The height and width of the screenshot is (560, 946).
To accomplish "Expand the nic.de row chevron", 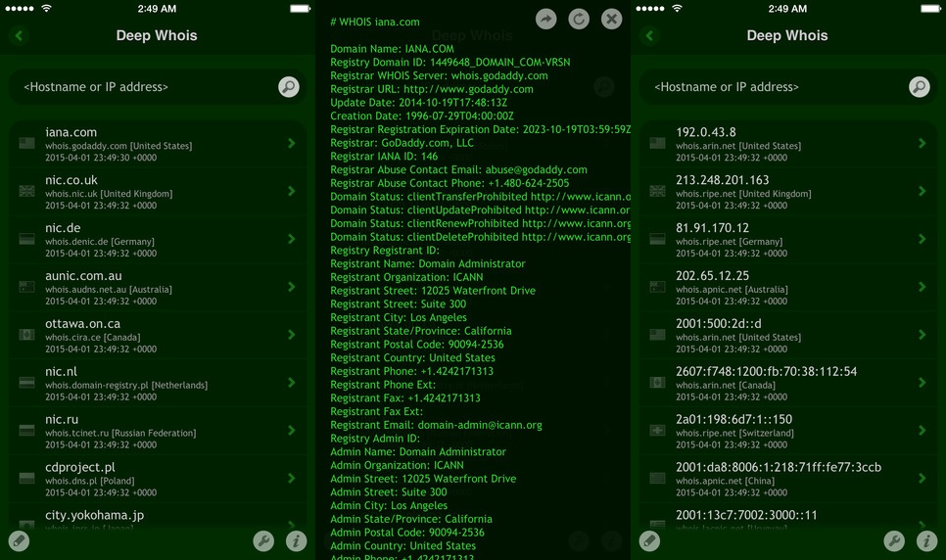I will pos(292,239).
